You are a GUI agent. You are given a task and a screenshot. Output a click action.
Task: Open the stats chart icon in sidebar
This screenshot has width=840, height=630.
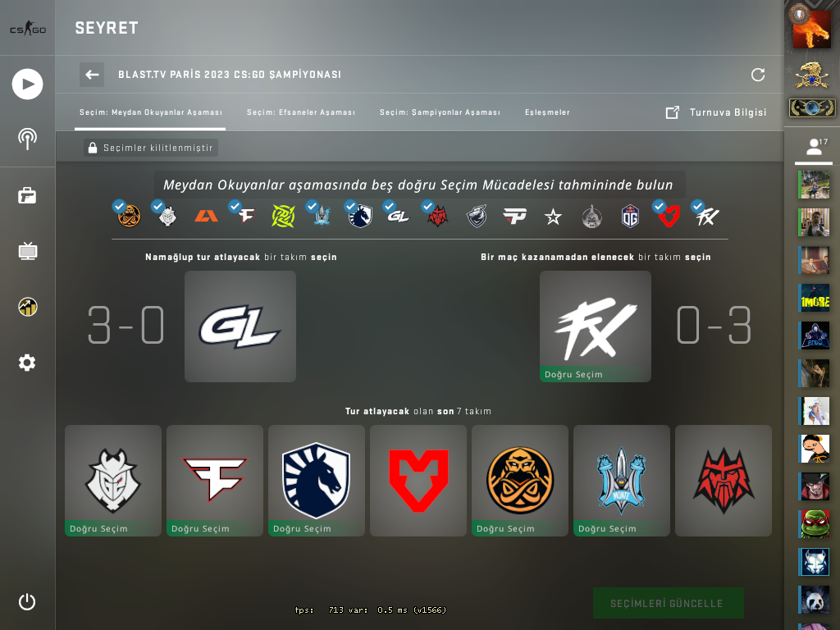[x=27, y=307]
